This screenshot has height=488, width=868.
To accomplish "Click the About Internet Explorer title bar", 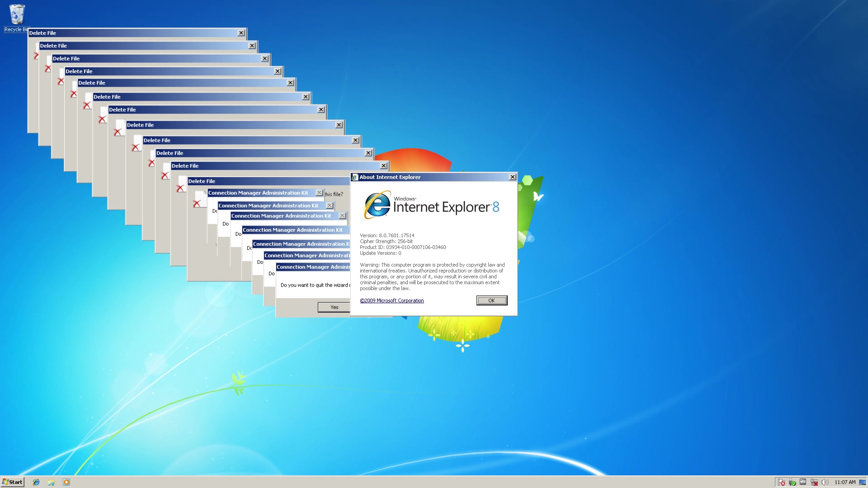I will [434, 177].
